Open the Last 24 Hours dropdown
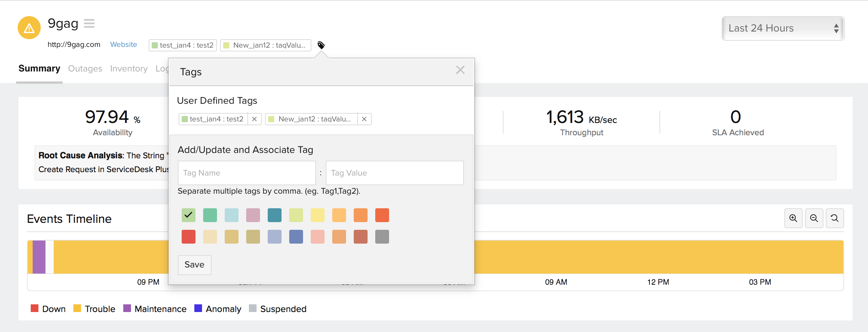The height and width of the screenshot is (332, 868). 783,28
